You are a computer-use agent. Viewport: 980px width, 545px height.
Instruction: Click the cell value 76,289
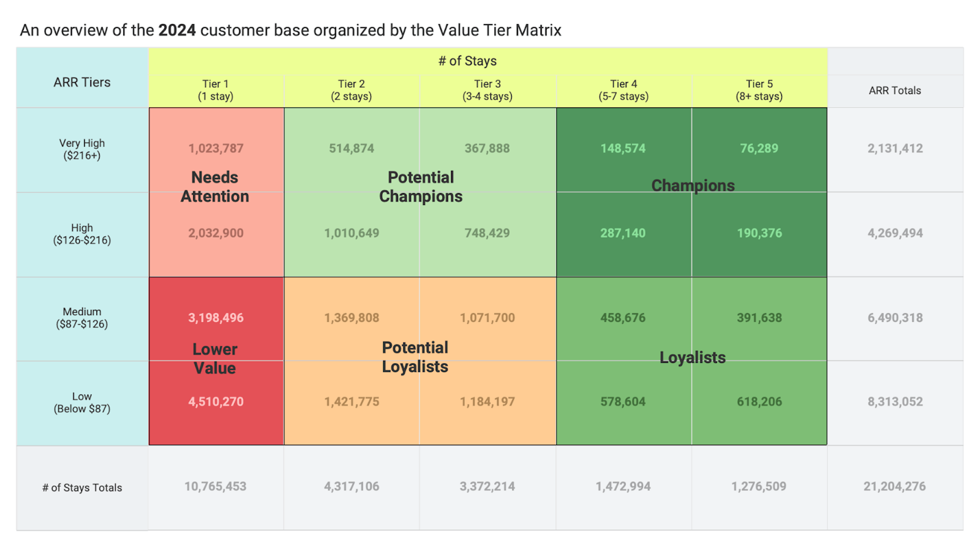pyautogui.click(x=759, y=148)
